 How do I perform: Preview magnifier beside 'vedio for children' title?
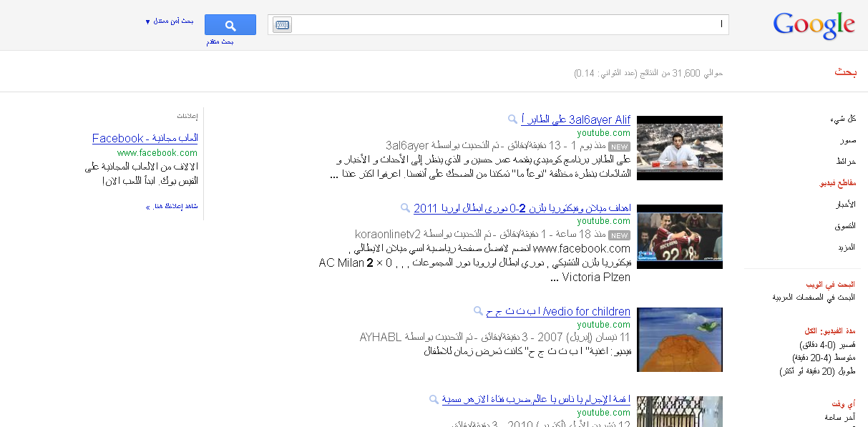[x=478, y=311]
